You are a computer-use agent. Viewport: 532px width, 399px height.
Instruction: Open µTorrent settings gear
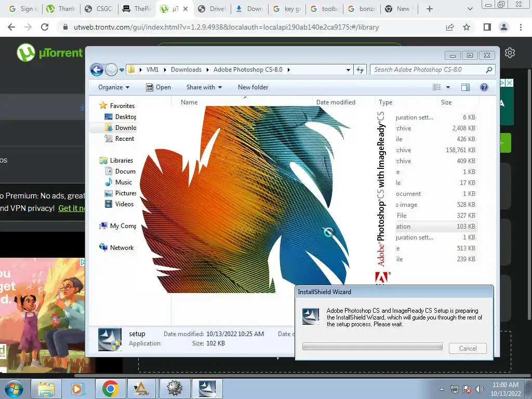point(510,52)
